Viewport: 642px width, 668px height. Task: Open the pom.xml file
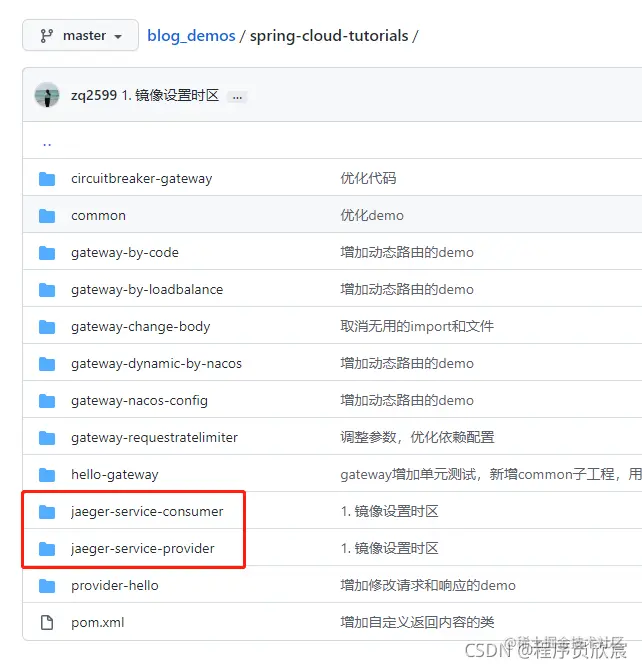pos(98,623)
